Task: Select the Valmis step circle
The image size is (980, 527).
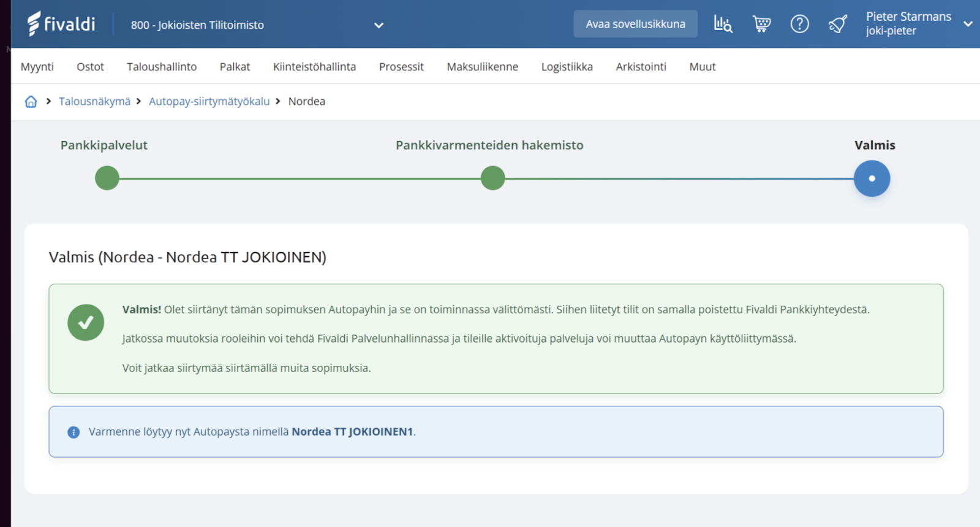Action: pos(872,178)
